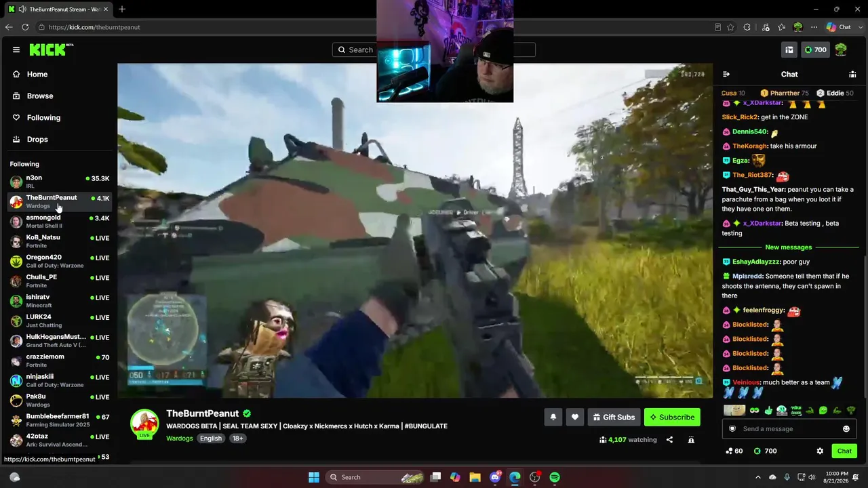This screenshot has width=868, height=488.
Task: Open the Kick hamburger menu
Action: [x=16, y=49]
